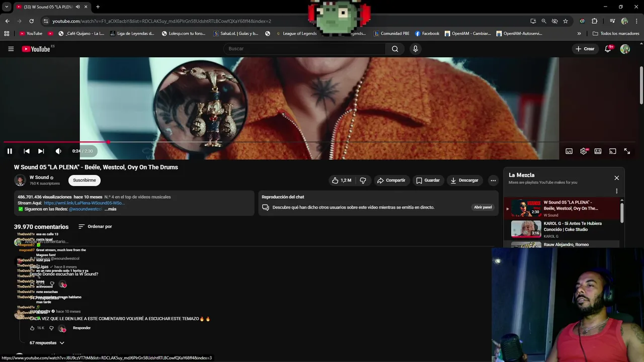Reply to the TEMAZO comment via Responder
Screen dimensions: 644x362
[82, 328]
